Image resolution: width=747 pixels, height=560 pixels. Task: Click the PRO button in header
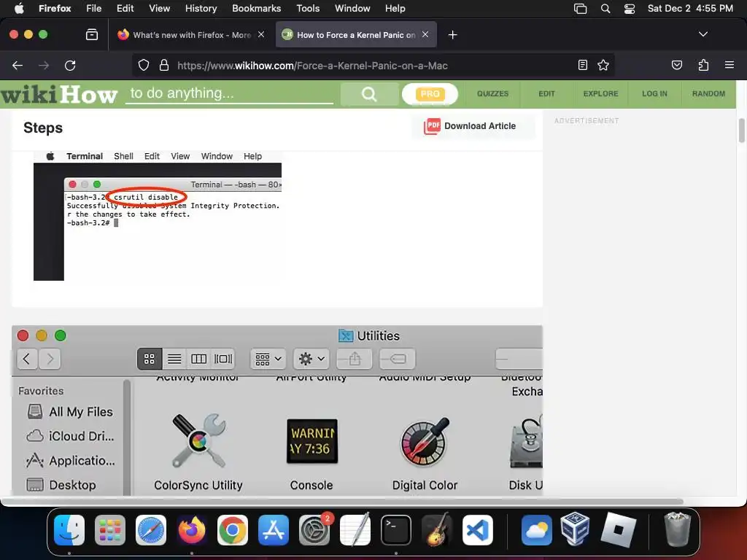pos(430,94)
